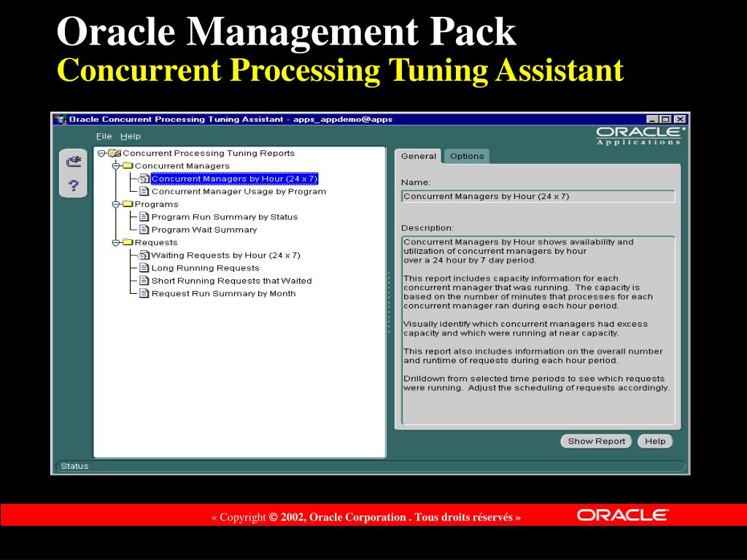
Task: Click into the Name input field
Action: click(538, 196)
